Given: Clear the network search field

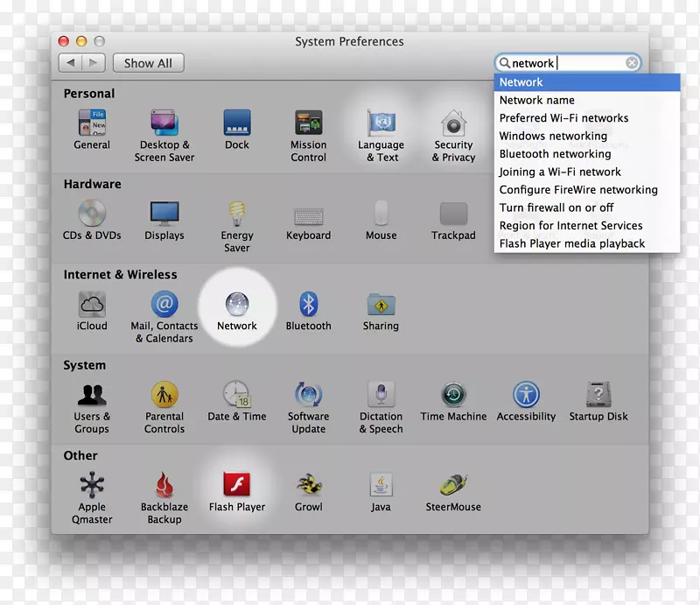Looking at the screenshot, I should pos(632,62).
